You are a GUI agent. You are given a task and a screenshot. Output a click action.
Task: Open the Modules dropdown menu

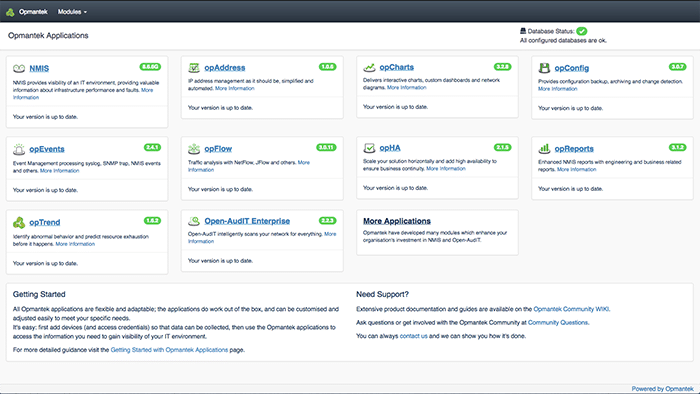click(72, 12)
